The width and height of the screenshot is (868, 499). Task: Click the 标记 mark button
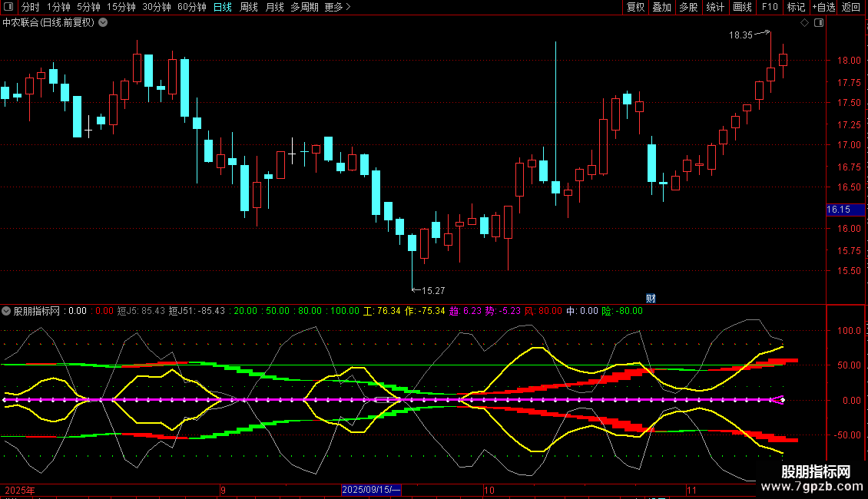click(796, 7)
